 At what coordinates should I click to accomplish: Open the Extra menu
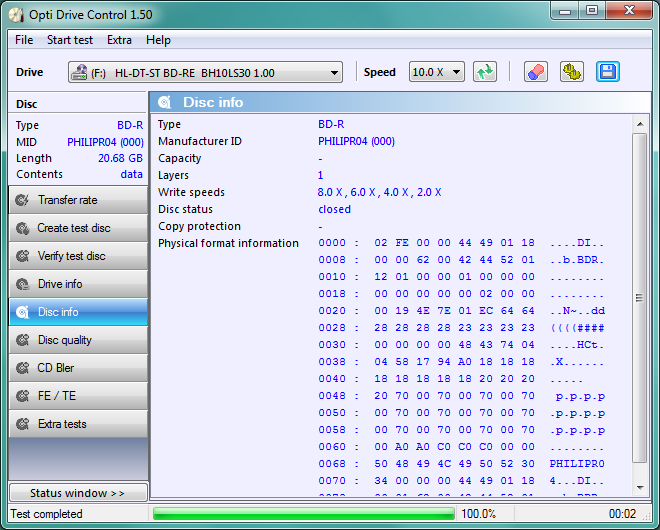point(119,40)
